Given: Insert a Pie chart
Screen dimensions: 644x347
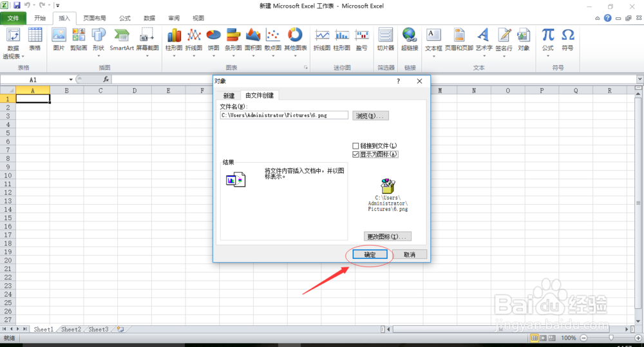Looking at the screenshot, I should (214, 42).
